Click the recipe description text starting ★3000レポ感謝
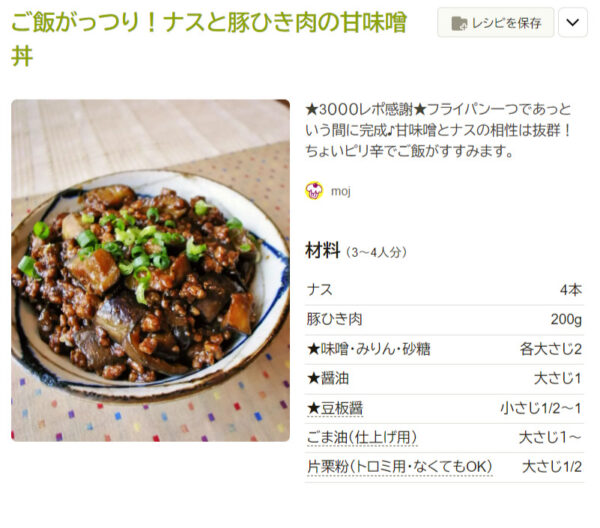 pyautogui.click(x=439, y=130)
